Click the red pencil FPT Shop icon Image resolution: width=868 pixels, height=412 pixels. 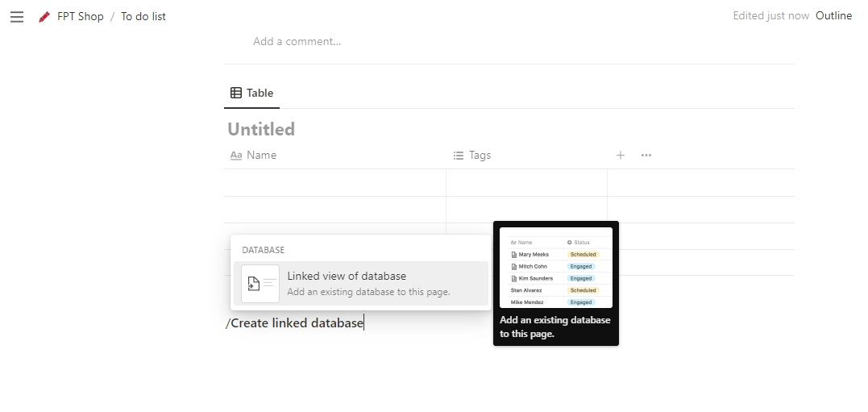44,16
